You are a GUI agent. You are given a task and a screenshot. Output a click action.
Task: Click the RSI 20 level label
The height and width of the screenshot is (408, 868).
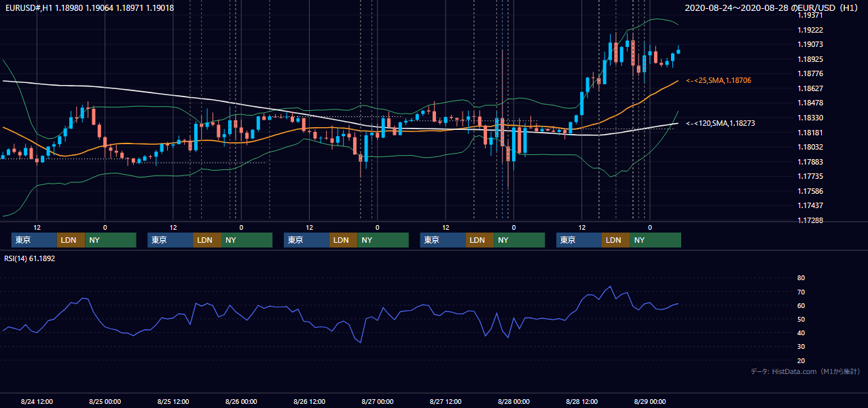(801, 361)
